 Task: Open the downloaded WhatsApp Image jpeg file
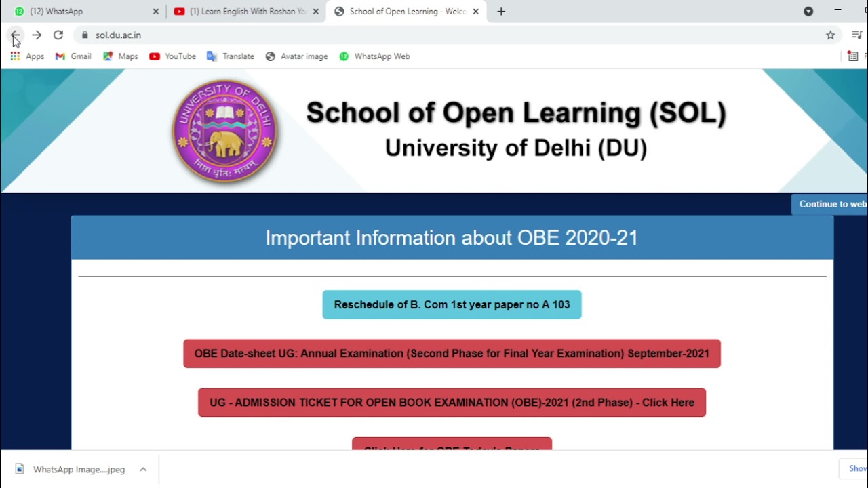point(71,469)
